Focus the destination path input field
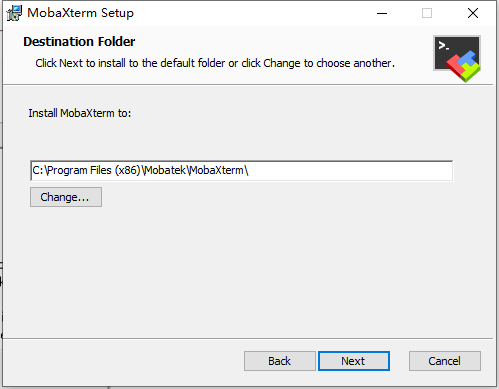Viewport: 499px width, 389px height. 241,171
